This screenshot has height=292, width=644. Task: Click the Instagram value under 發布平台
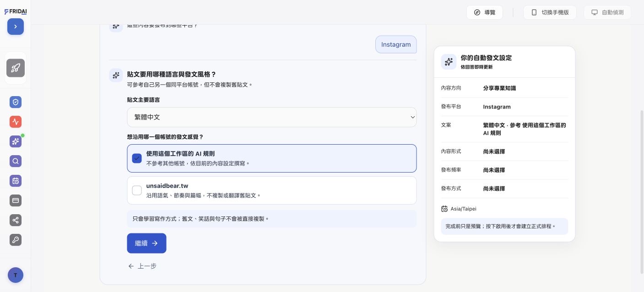coord(497,107)
